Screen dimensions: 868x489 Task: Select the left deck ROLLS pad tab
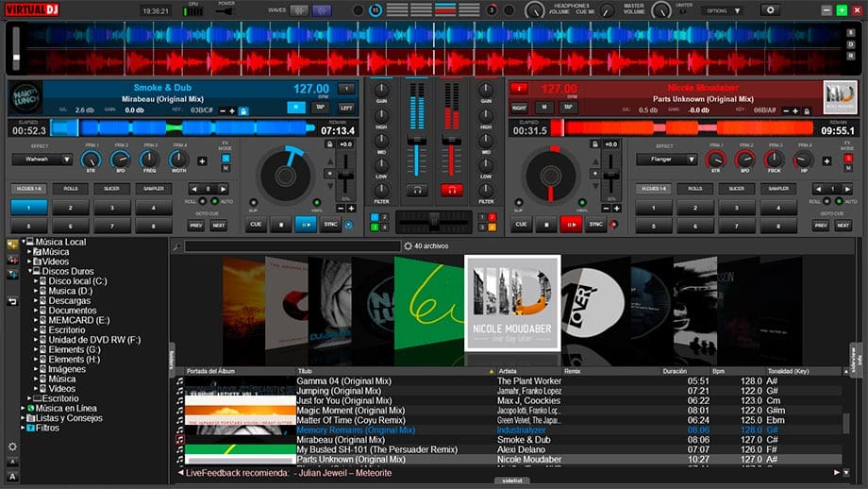[71, 189]
